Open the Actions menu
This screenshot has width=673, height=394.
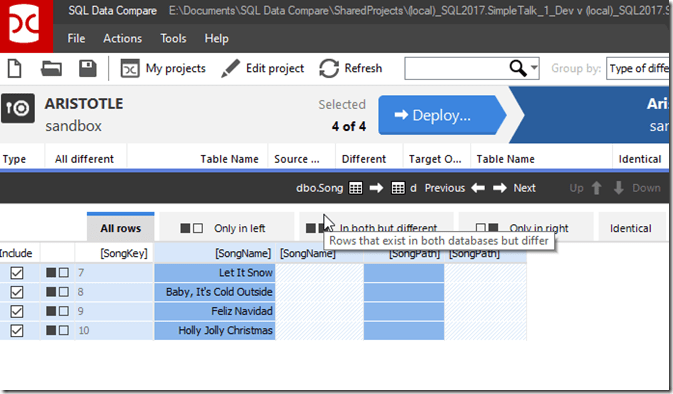coord(122,39)
